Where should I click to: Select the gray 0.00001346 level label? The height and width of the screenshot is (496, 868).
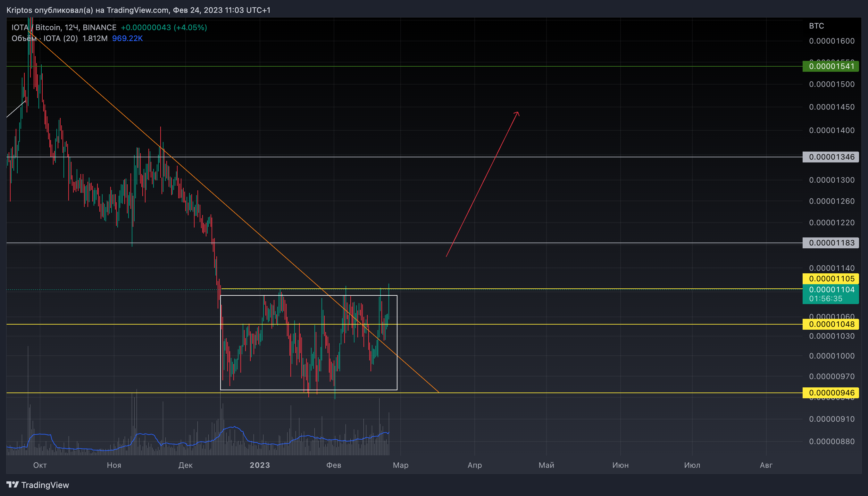(x=830, y=157)
